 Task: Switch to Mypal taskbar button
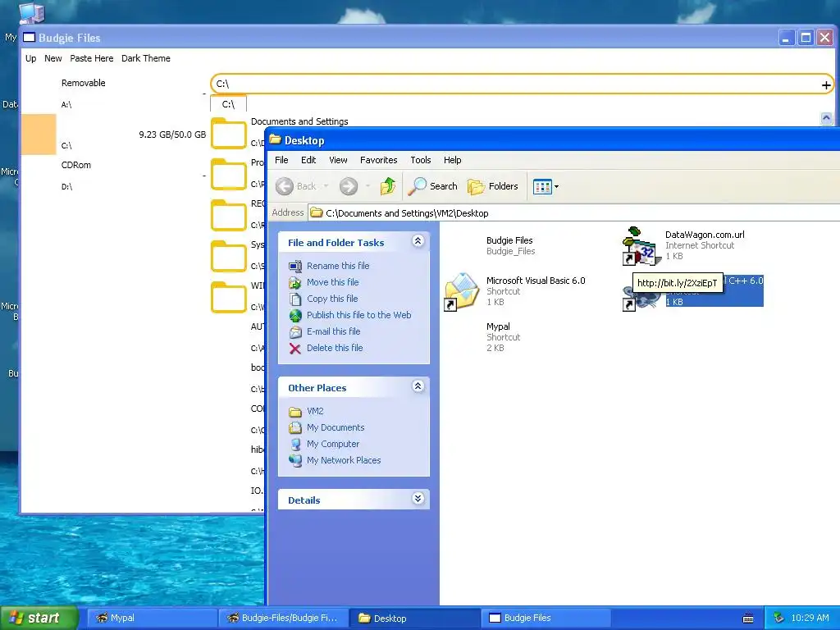152,619
